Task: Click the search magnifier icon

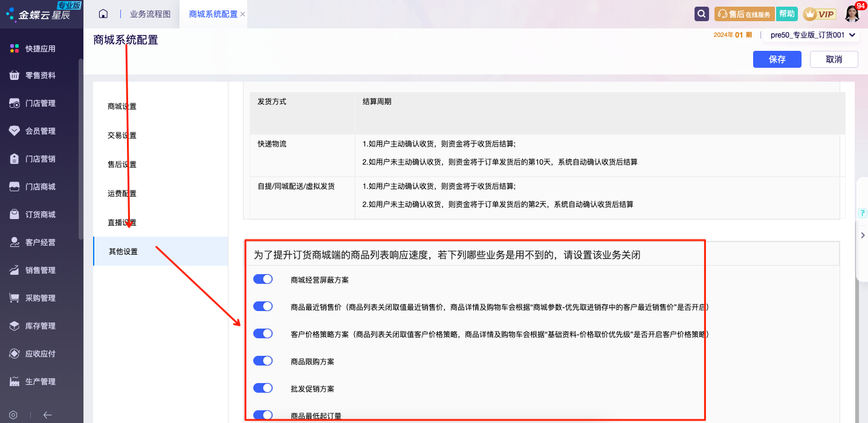Action: coord(701,14)
